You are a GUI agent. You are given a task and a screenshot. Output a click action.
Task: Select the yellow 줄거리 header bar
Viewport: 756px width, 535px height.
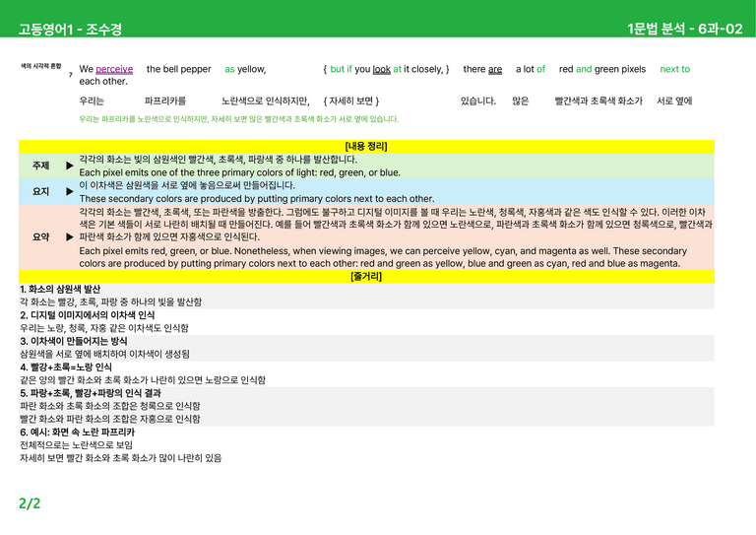[x=366, y=277]
